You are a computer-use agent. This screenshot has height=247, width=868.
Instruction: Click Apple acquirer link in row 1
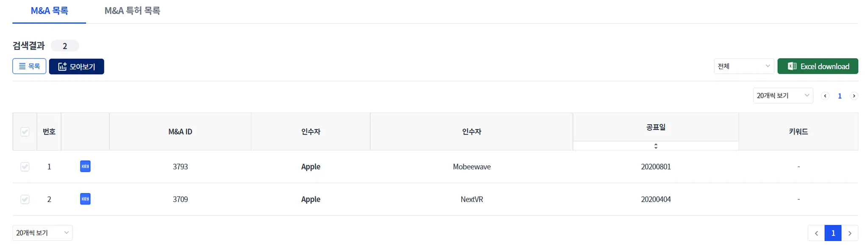click(x=311, y=167)
